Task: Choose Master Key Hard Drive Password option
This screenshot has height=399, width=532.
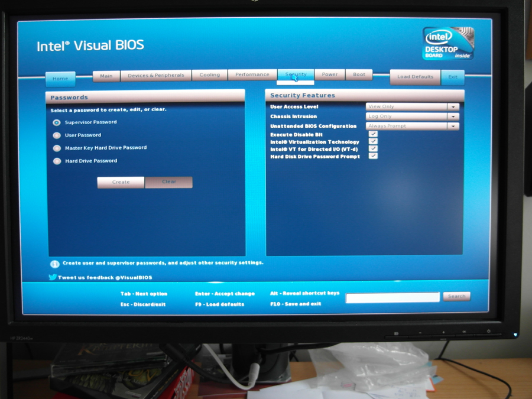Action: point(57,148)
